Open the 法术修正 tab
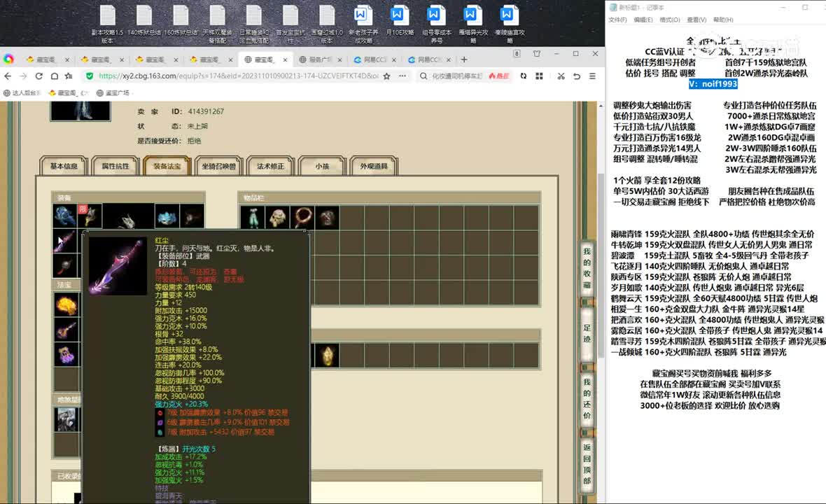 (270, 166)
